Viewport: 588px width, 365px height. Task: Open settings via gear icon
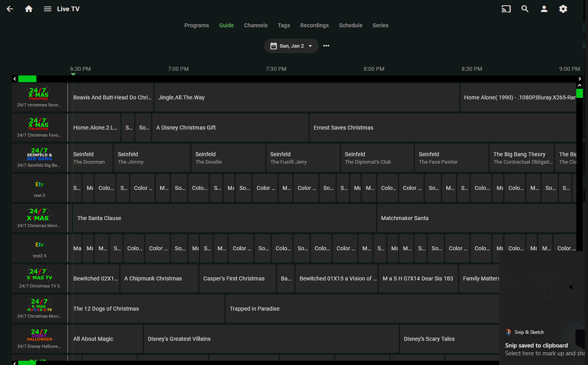coord(563,9)
